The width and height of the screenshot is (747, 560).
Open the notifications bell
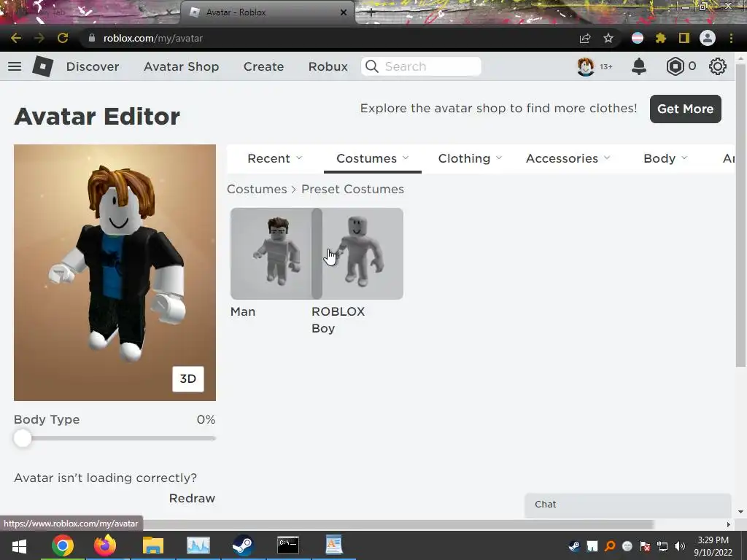[639, 66]
